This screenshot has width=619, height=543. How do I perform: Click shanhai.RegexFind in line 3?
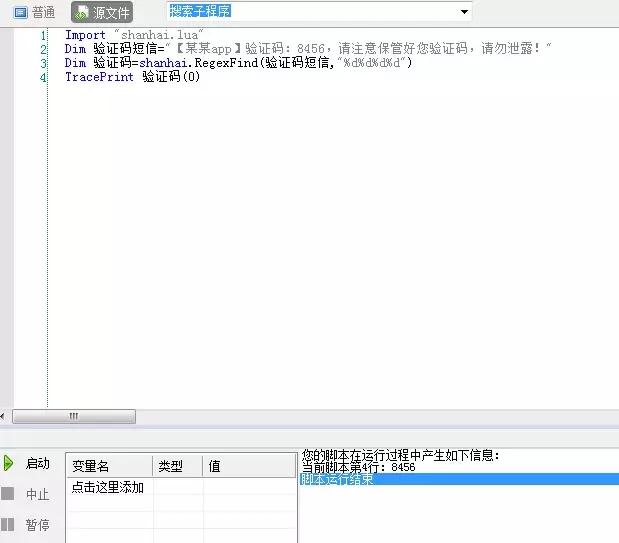[199, 62]
